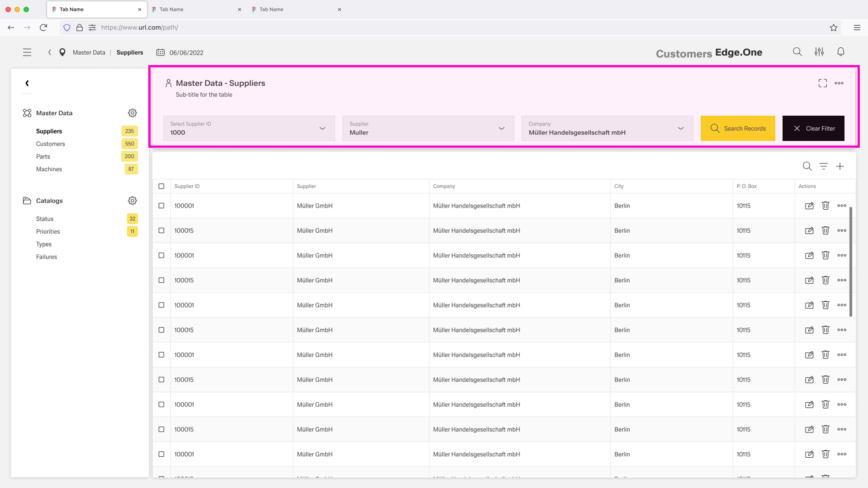Open the notifications bell icon
Screen dimensions: 868x488
[840, 52]
